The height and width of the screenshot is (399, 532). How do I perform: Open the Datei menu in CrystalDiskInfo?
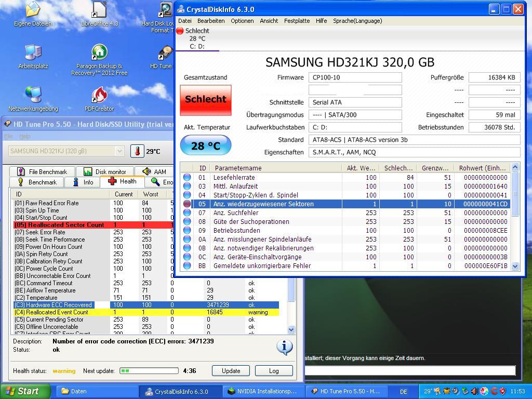coord(185,21)
